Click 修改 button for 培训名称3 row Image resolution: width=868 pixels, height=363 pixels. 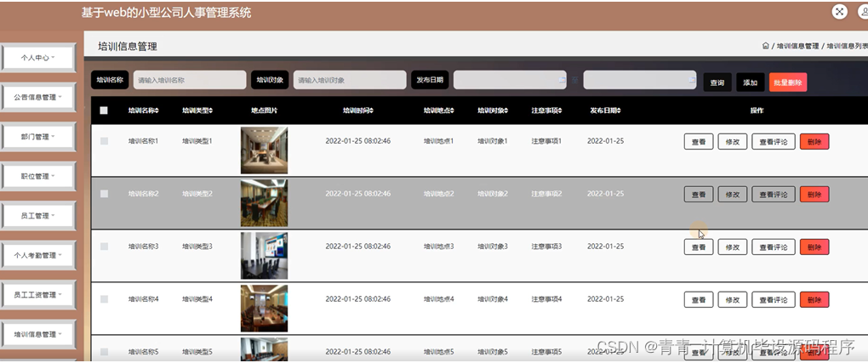click(x=733, y=247)
